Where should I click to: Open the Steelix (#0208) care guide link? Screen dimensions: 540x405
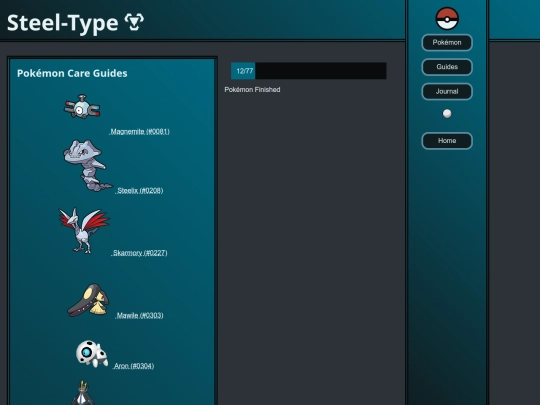(x=139, y=190)
